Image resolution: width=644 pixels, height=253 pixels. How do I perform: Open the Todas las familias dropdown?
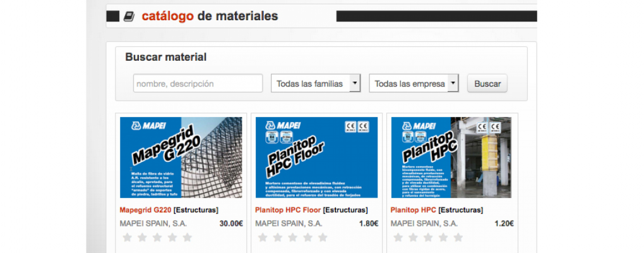(316, 83)
